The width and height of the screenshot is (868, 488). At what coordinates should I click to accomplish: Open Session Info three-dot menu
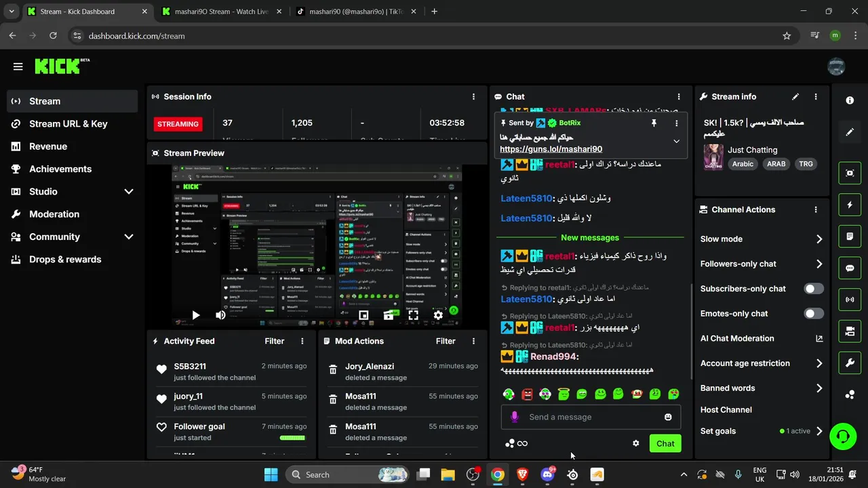coord(473,97)
